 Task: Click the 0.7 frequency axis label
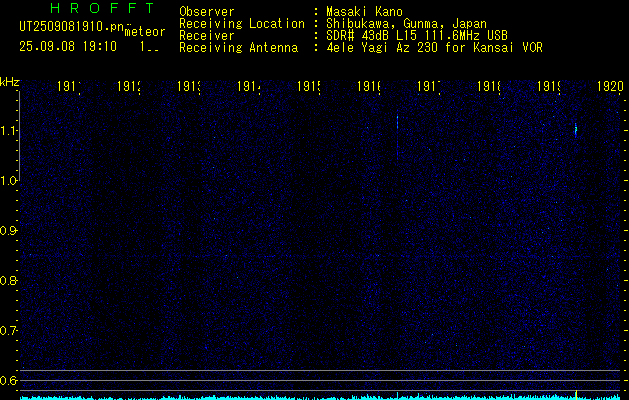(8, 331)
